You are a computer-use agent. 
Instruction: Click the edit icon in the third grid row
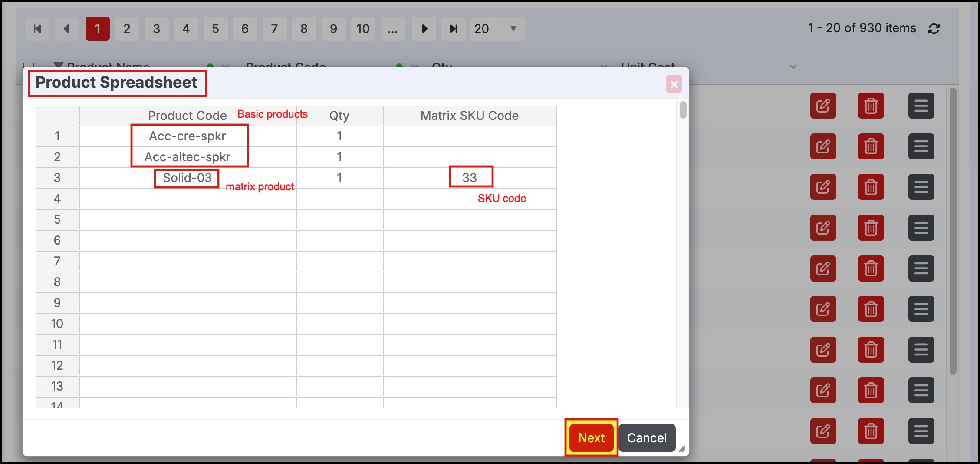point(823,187)
